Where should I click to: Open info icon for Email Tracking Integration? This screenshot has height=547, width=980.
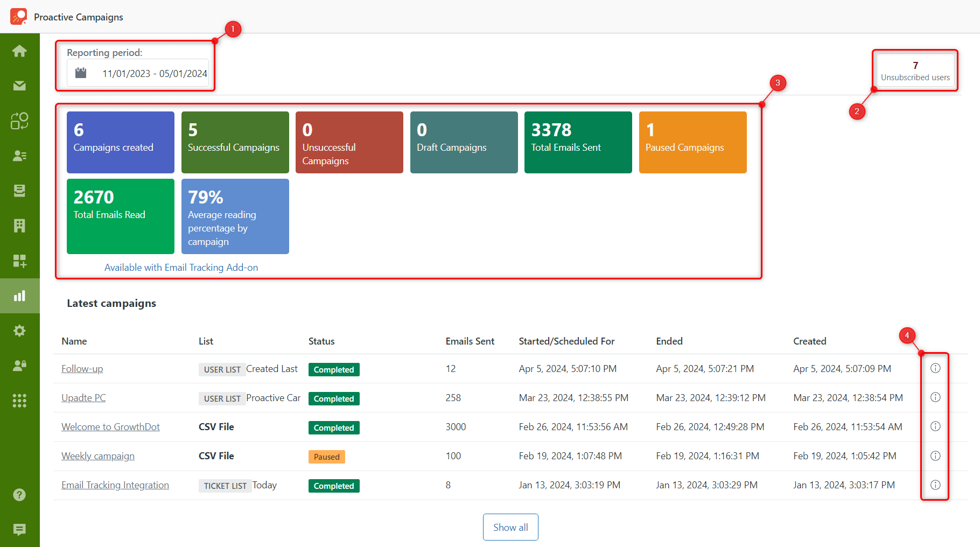pyautogui.click(x=935, y=485)
